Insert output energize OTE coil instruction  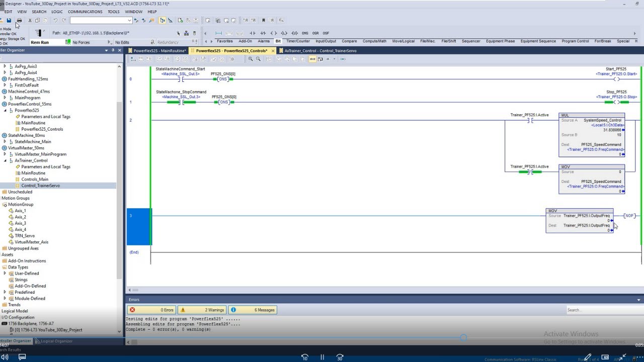pos(274,33)
